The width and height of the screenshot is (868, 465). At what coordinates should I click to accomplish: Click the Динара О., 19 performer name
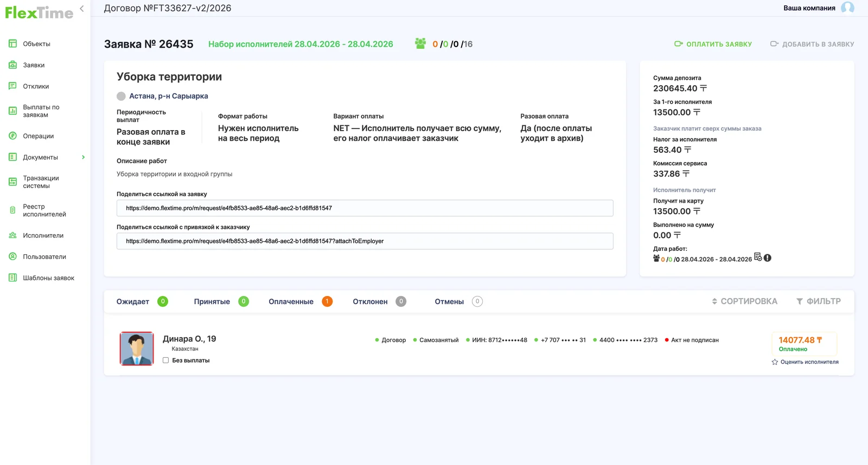pyautogui.click(x=189, y=339)
